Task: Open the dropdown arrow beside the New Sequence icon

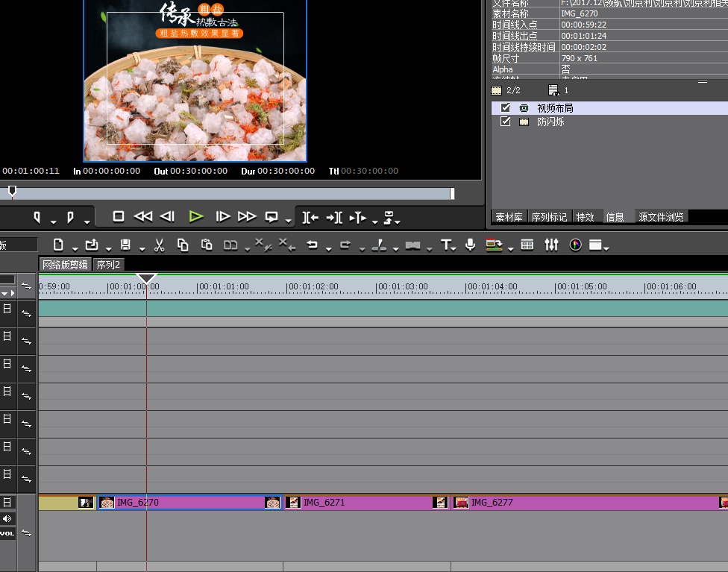Action: click(75, 249)
